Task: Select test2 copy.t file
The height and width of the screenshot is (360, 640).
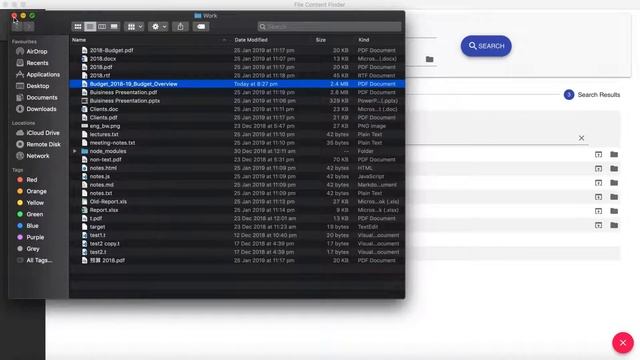Action: [x=237, y=244]
